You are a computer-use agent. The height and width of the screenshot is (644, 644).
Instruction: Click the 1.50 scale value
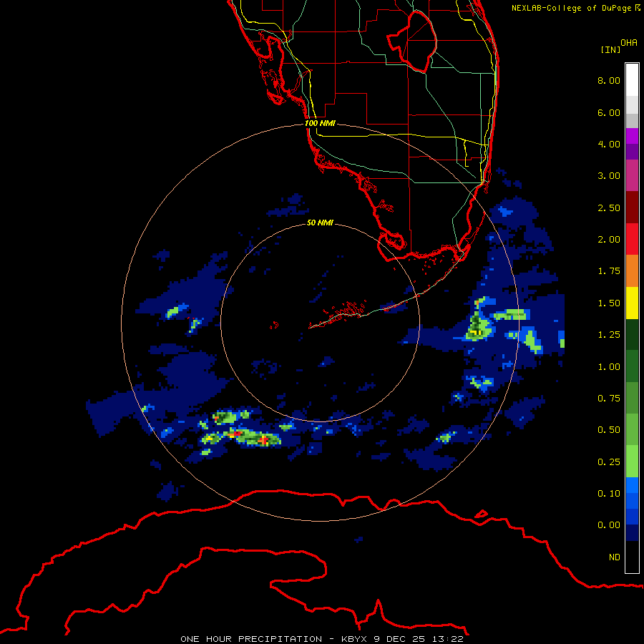coord(609,303)
